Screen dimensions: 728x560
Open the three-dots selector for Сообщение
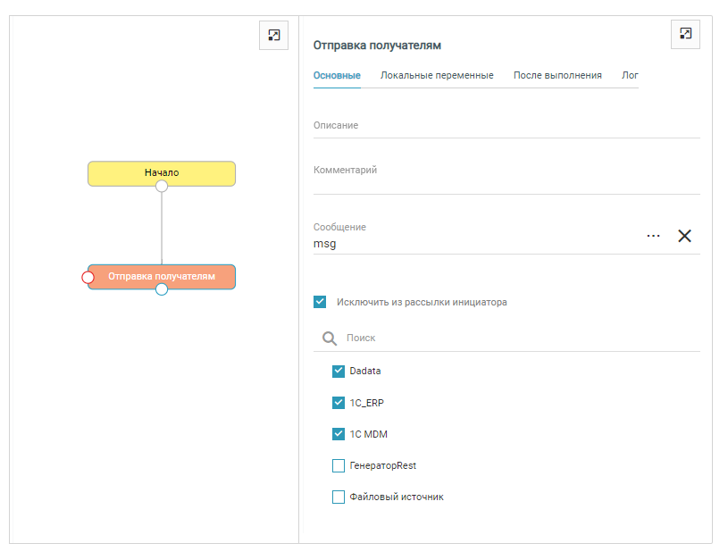(x=653, y=236)
